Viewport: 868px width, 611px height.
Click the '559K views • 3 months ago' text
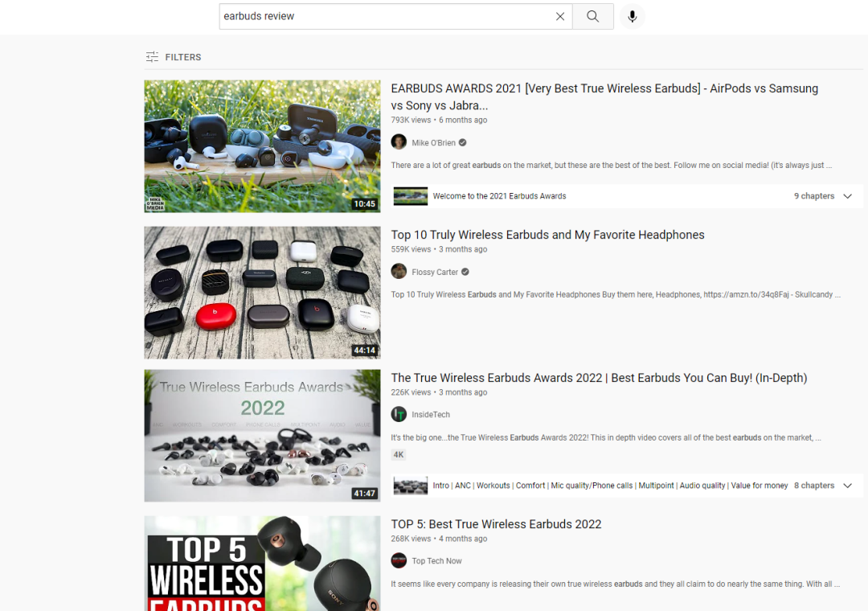[439, 249]
